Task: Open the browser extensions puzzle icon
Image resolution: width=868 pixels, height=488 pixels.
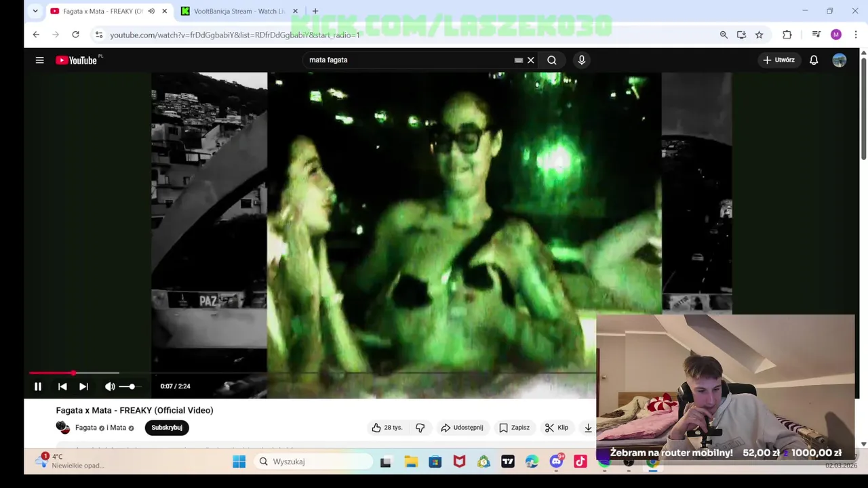Action: click(x=787, y=35)
